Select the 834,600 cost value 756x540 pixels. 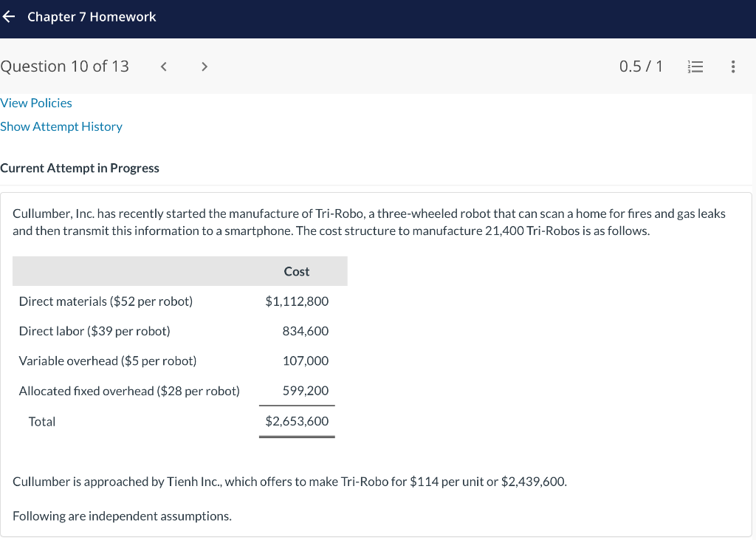306,331
